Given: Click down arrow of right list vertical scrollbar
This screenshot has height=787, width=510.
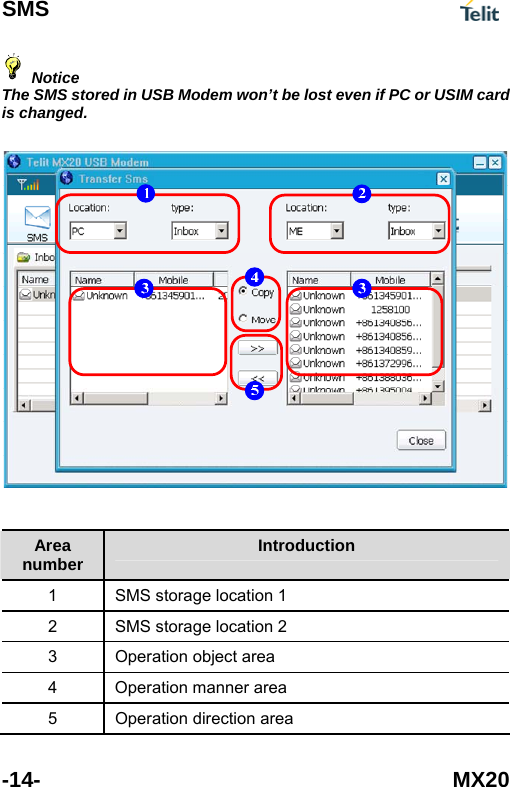Looking at the screenshot, I should point(438,385).
